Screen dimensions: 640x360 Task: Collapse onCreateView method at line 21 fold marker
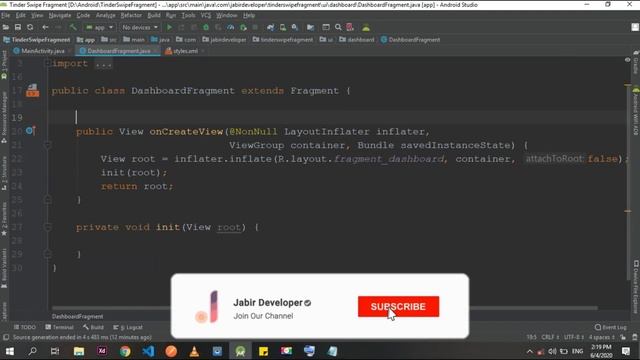click(47, 145)
